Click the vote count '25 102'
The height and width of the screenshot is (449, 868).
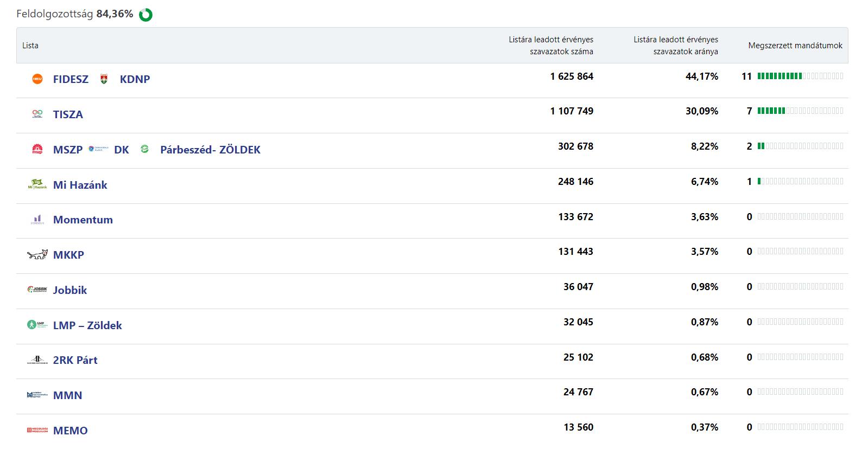[x=579, y=357]
